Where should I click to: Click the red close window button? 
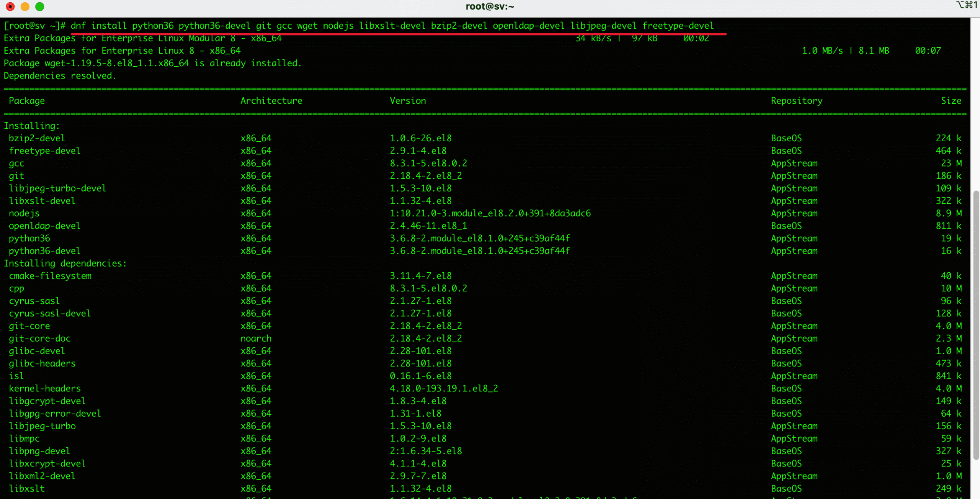10,7
